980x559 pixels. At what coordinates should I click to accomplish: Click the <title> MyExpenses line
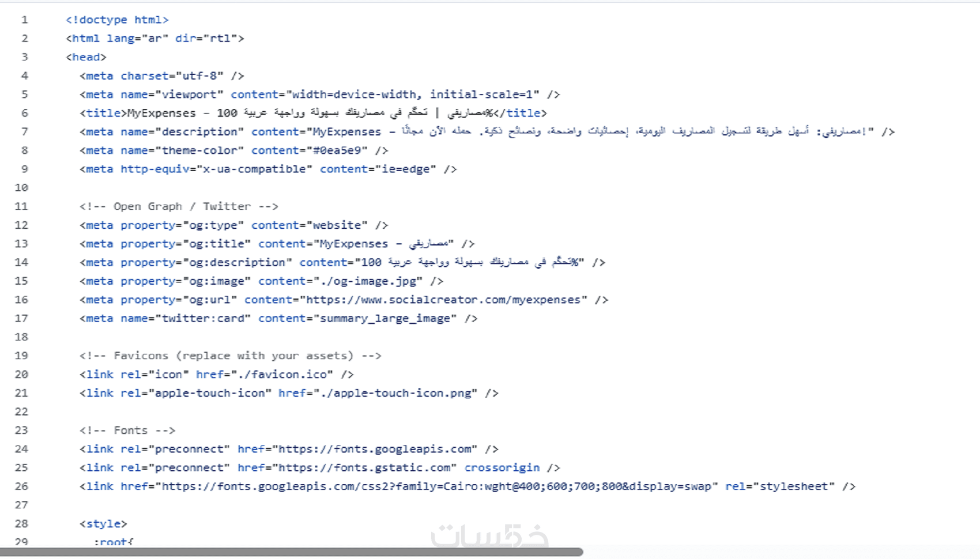pyautogui.click(x=313, y=113)
